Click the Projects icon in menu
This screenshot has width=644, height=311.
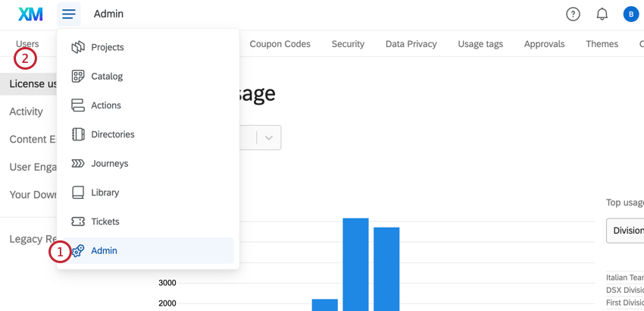[x=78, y=47]
